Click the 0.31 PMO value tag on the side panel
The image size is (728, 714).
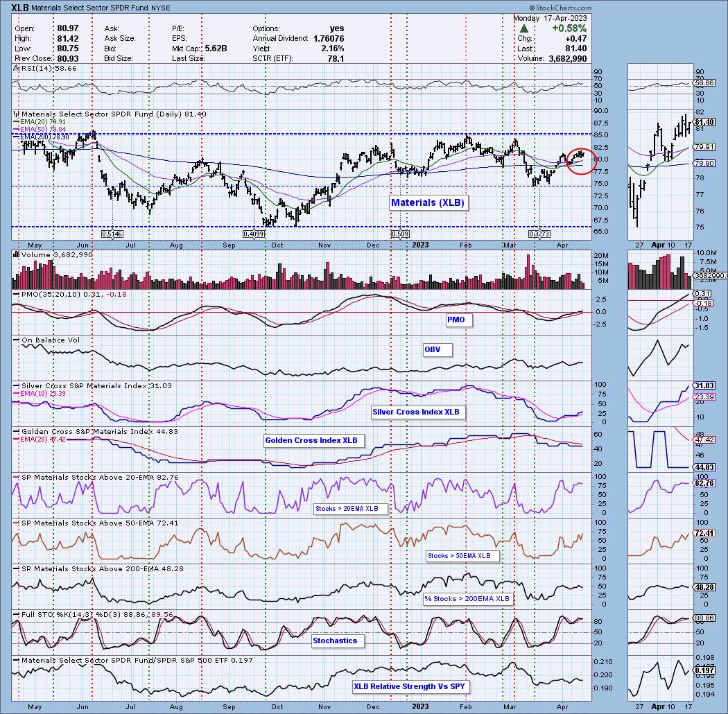[702, 294]
